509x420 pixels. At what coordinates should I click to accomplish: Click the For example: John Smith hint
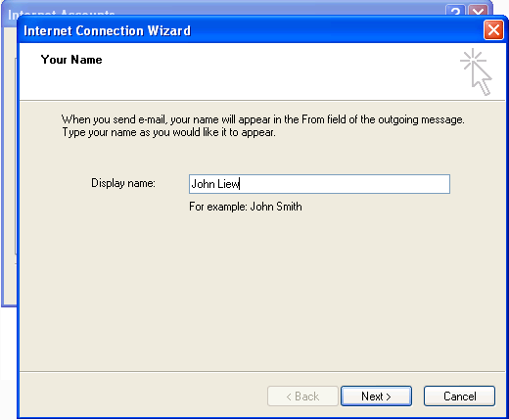pyautogui.click(x=246, y=207)
